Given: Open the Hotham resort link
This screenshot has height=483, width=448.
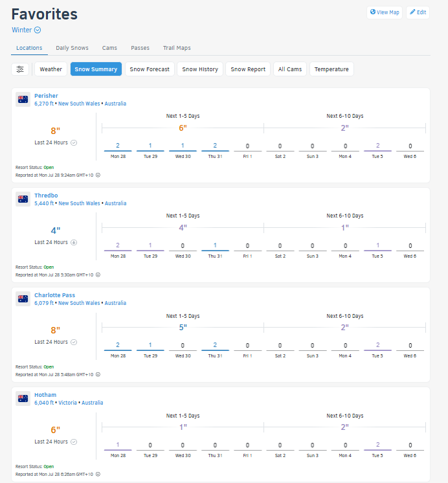Looking at the screenshot, I should [x=45, y=395].
